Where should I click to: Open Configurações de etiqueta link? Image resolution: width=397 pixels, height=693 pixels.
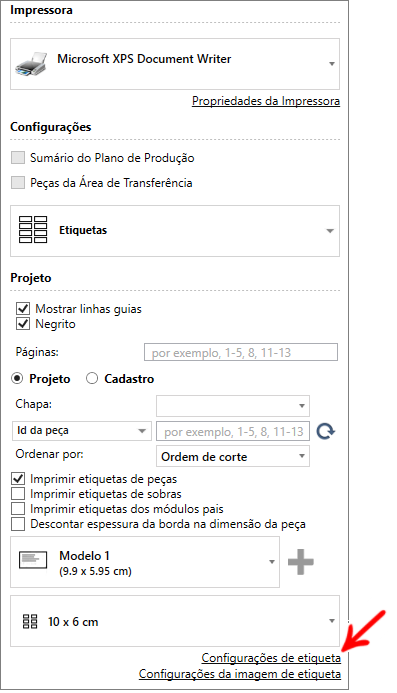point(271,658)
